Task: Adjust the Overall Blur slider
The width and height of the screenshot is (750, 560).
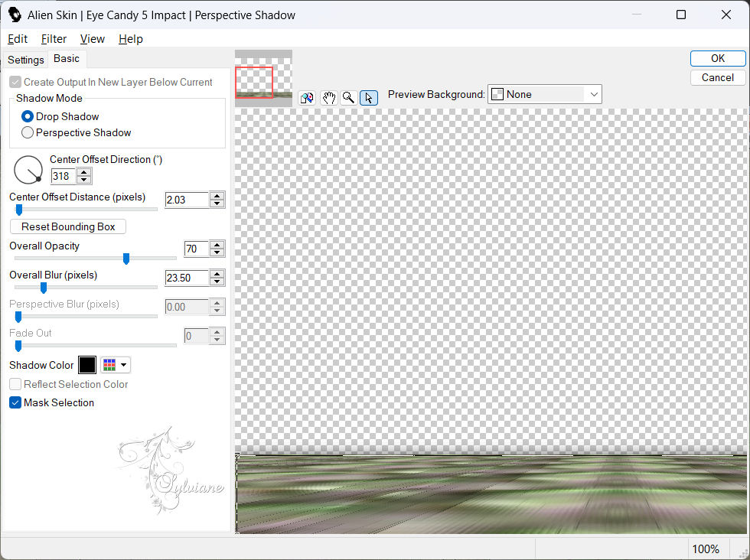Action: [44, 288]
